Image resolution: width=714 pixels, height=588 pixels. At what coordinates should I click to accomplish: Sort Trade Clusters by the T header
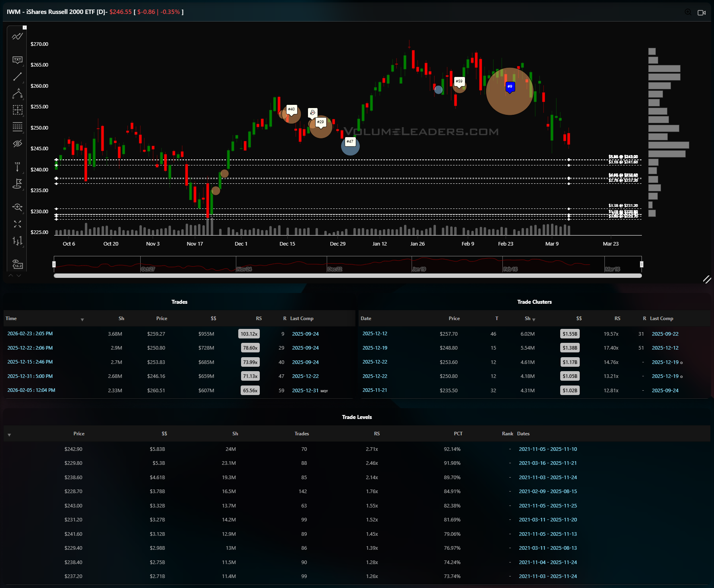pyautogui.click(x=496, y=319)
